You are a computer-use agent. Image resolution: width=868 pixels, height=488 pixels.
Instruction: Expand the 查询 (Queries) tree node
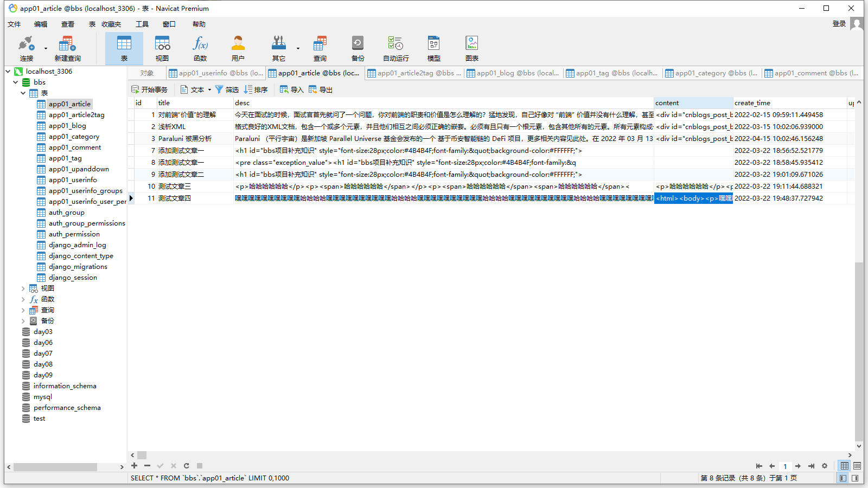point(23,310)
